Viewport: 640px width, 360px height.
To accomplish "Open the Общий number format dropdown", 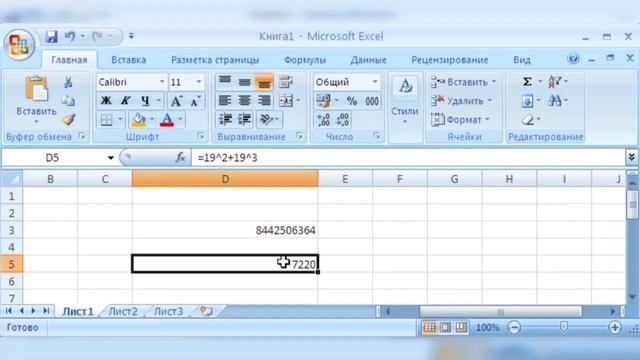I will 375,82.
